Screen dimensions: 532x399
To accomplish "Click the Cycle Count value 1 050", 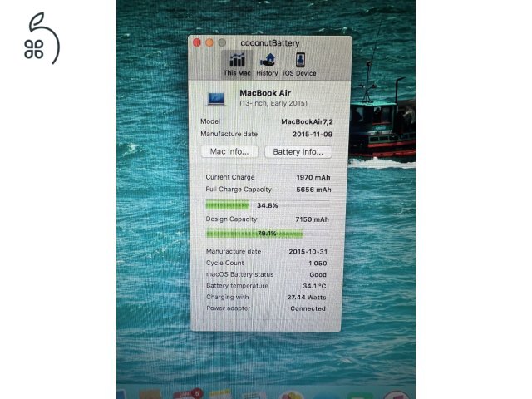I will (318, 263).
